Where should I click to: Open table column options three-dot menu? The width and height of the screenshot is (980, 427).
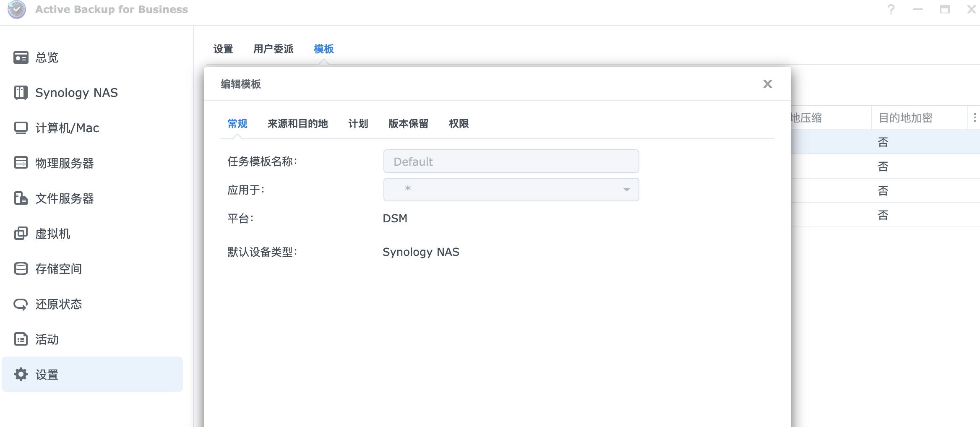coord(975,117)
